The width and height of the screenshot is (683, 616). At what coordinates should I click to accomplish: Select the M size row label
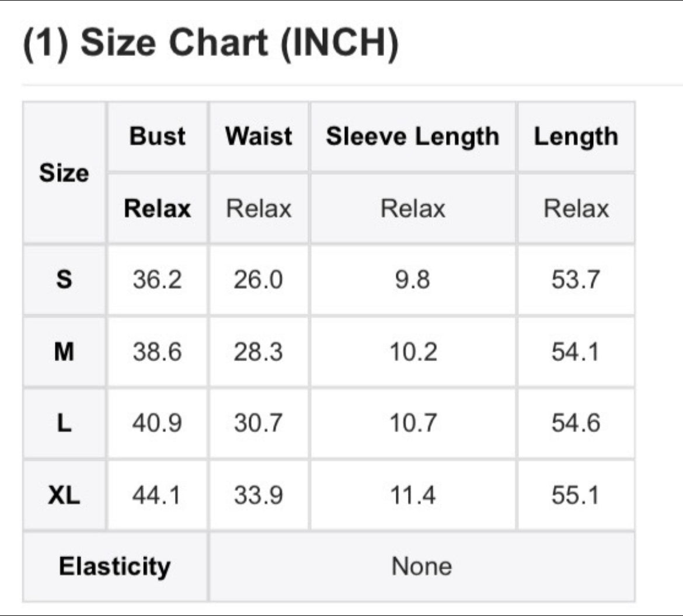tap(64, 352)
